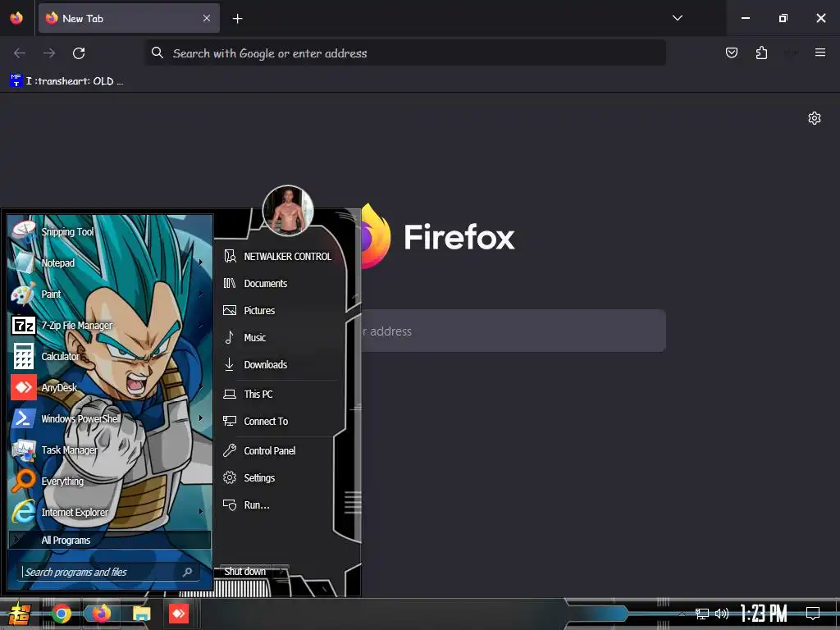This screenshot has width=840, height=630.
Task: Open List all tabs dropdown
Action: [678, 18]
